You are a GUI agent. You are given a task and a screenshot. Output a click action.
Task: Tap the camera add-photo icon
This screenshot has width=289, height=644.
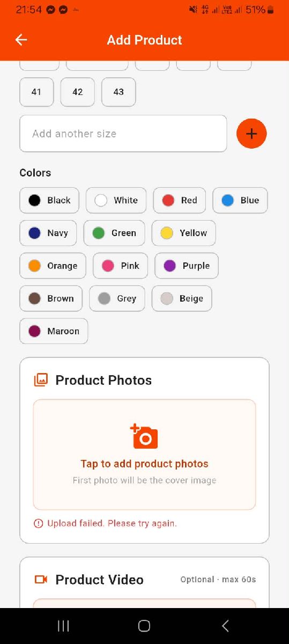coord(144,436)
